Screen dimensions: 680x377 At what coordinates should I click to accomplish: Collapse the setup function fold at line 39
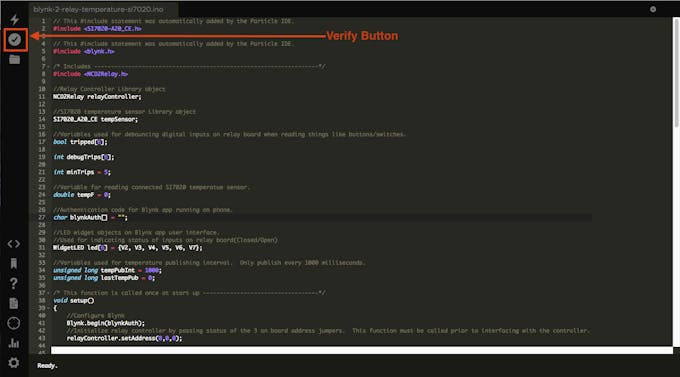48,308
